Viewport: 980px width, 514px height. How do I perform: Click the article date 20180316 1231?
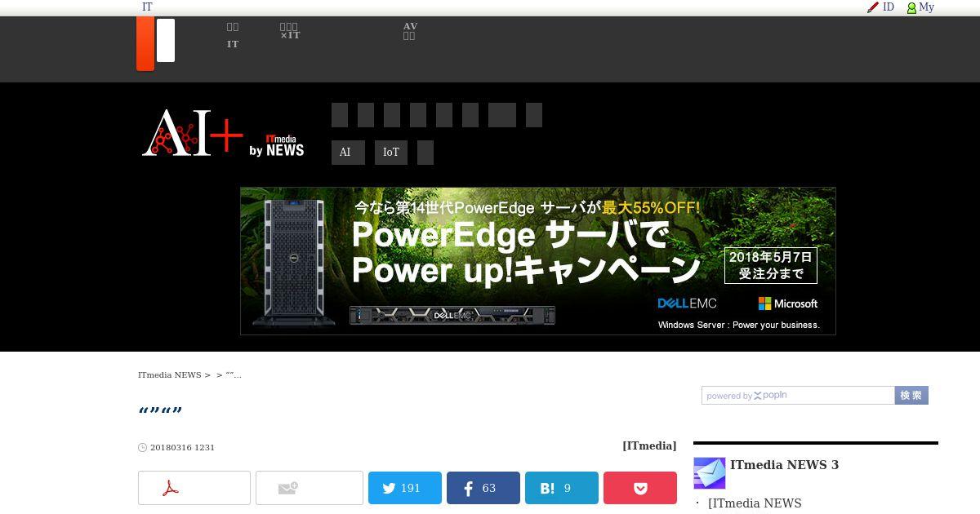(182, 448)
